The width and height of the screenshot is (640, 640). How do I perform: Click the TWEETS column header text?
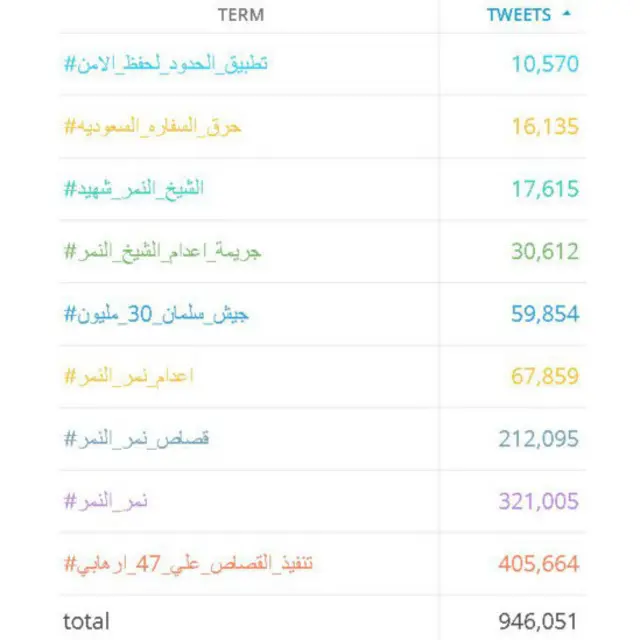[x=518, y=15]
